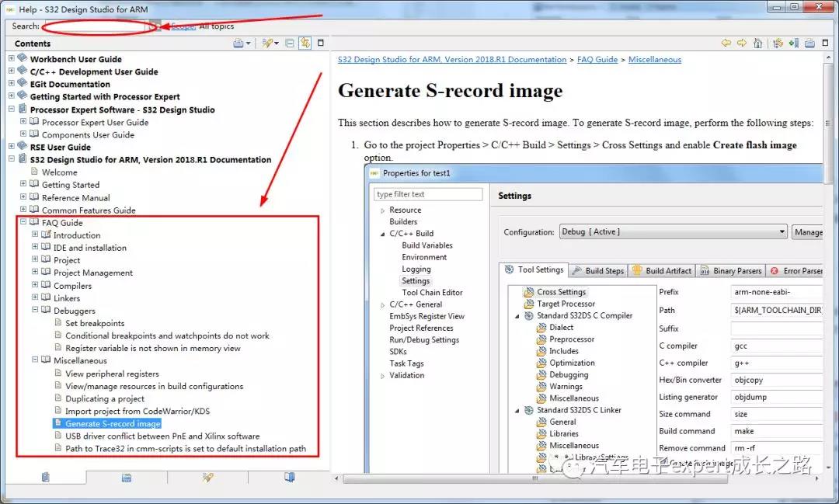Click the Forward arrow in help toolbar
The width and height of the screenshot is (839, 504).
tap(742, 43)
